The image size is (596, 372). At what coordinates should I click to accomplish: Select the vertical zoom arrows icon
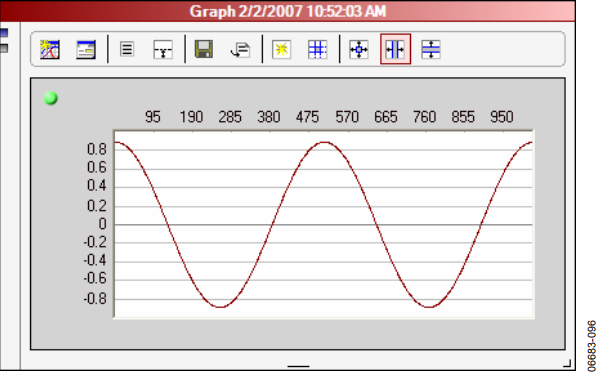click(x=431, y=49)
